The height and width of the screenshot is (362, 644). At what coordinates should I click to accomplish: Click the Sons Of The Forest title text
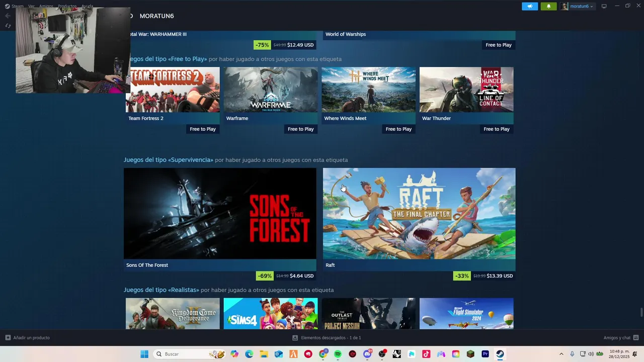tap(147, 265)
